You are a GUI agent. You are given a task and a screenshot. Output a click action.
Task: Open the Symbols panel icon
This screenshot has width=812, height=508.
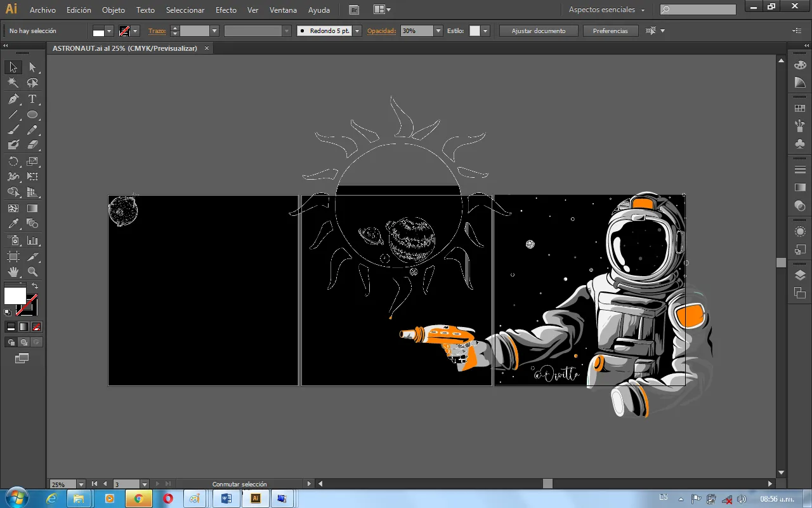click(800, 144)
